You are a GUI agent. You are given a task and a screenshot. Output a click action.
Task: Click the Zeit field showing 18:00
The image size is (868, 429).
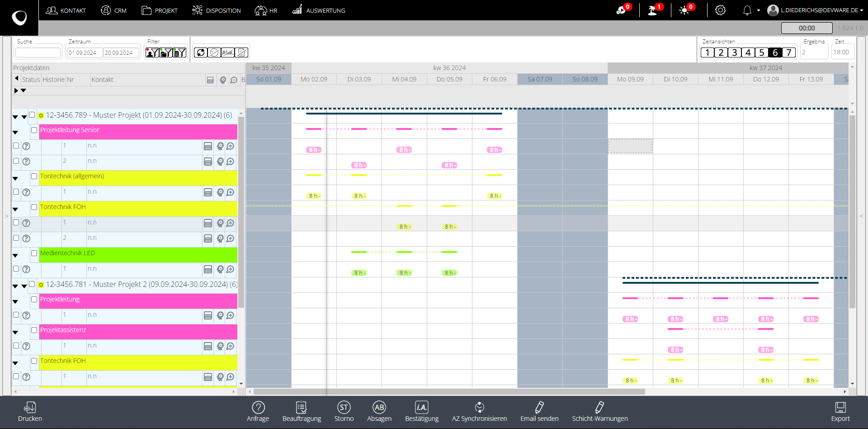pos(842,52)
